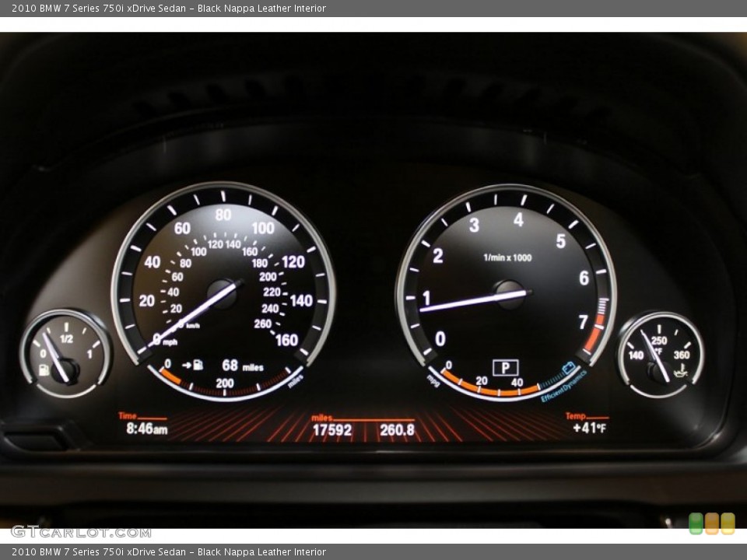This screenshot has height=560, width=747.
Task: Click the 7 on the tachometer
Action: (x=583, y=322)
